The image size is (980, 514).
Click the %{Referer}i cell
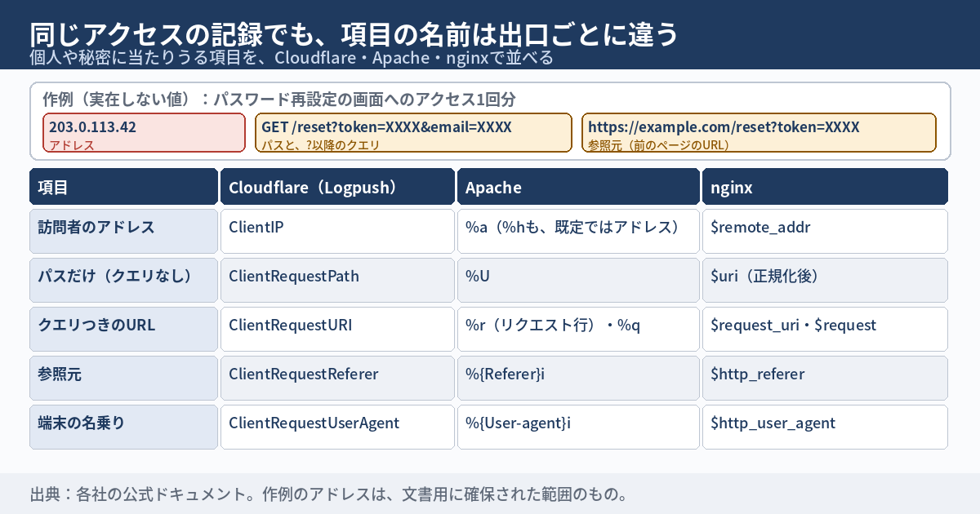pos(578,378)
